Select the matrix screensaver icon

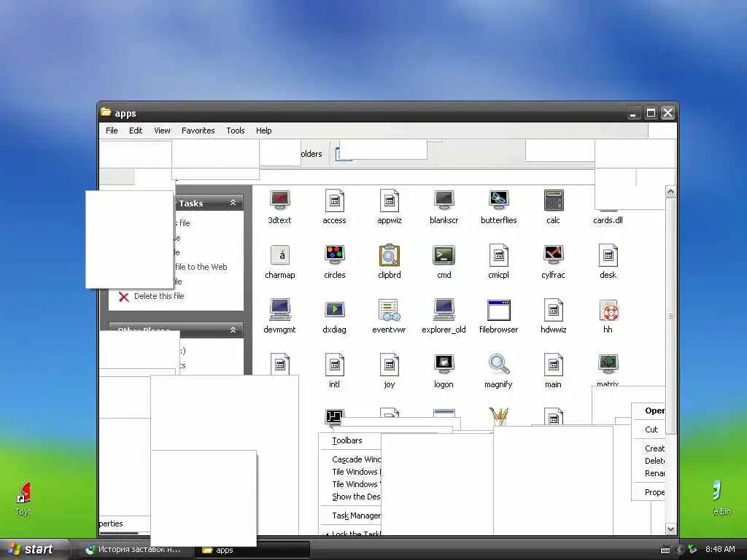click(608, 364)
